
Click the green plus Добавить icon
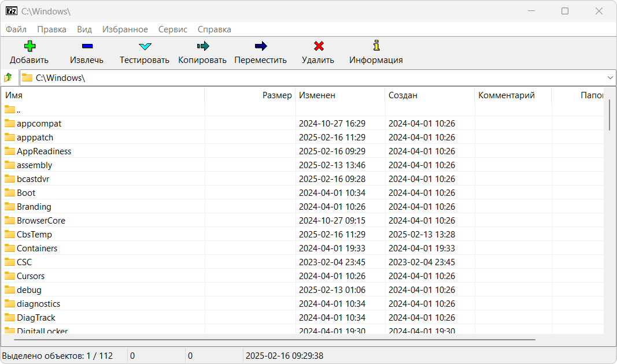pos(29,46)
